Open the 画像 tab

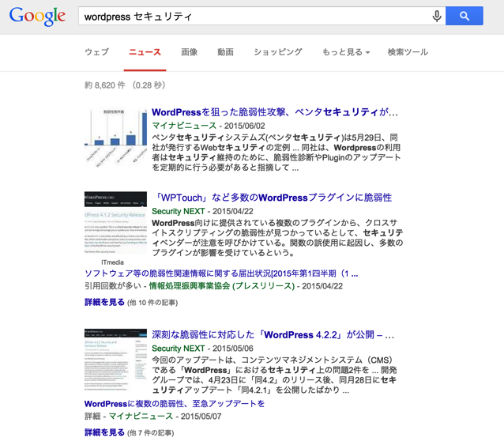[189, 51]
